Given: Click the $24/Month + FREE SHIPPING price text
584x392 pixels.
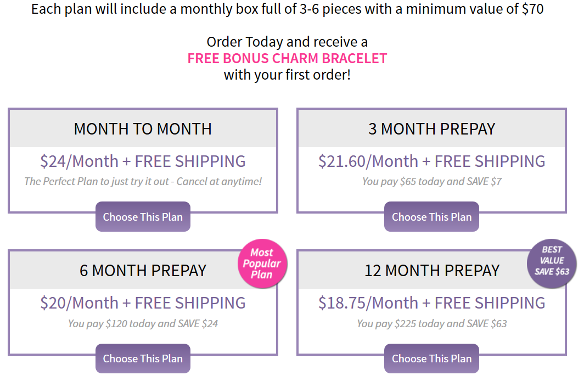Looking at the screenshot, I should (x=143, y=161).
